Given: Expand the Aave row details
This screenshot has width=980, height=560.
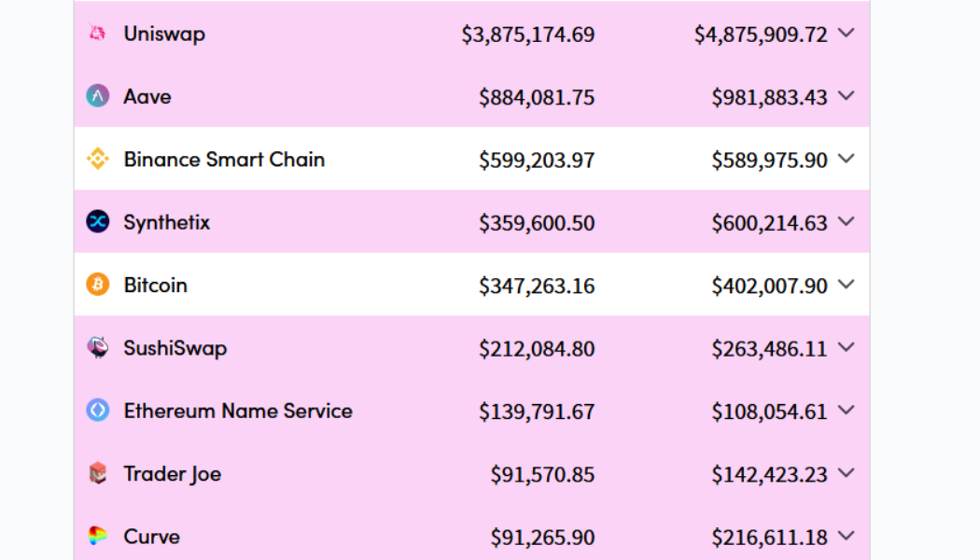Looking at the screenshot, I should (x=847, y=95).
